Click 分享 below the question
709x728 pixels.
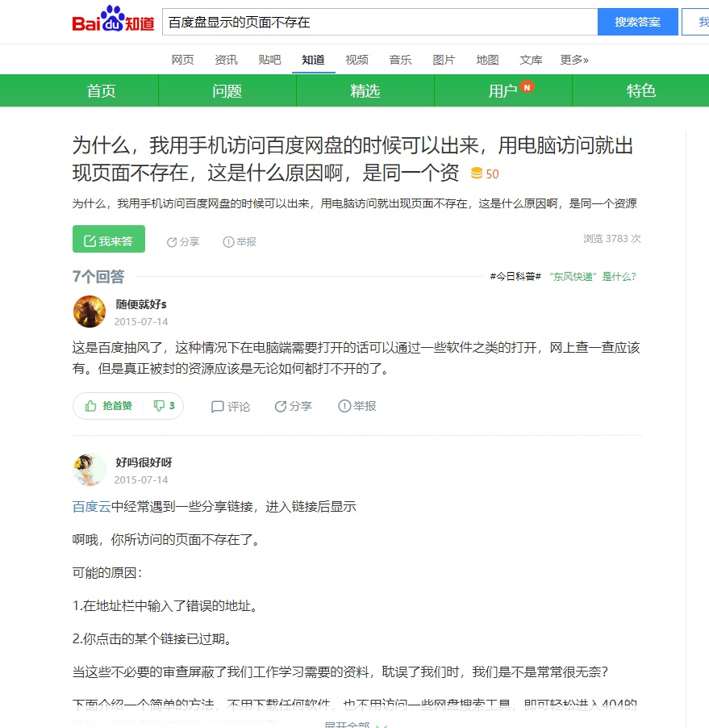click(183, 242)
